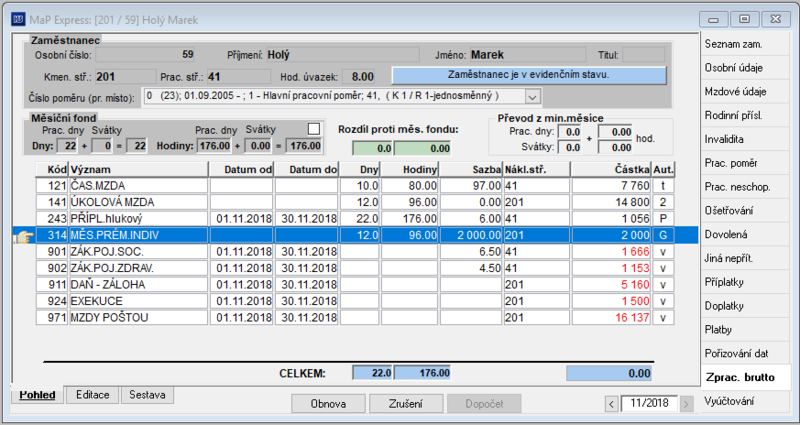Open Pořizování dat in side menu
The width and height of the screenshot is (800, 425).
[745, 354]
